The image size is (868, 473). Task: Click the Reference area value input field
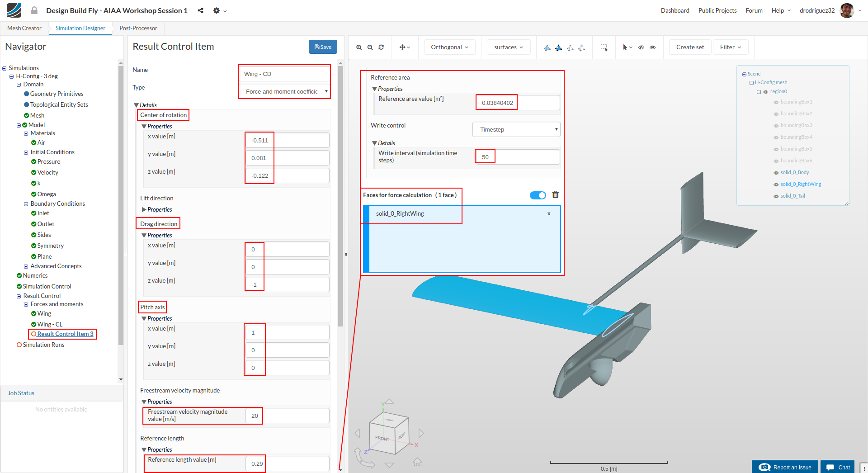click(517, 103)
